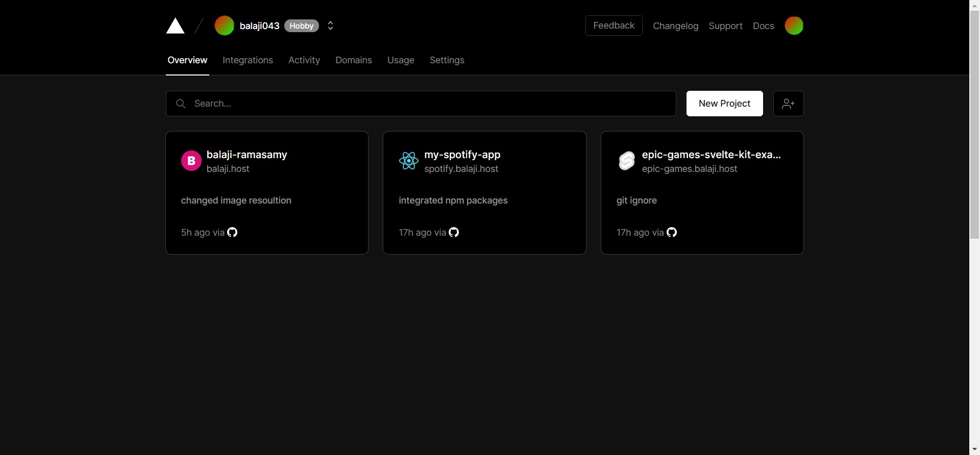Click the scrollbar down arrow
This screenshot has width=980, height=455.
click(974, 449)
